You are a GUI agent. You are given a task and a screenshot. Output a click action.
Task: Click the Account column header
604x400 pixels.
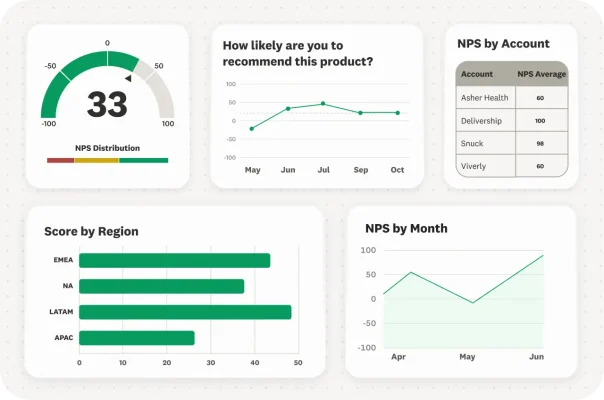click(x=477, y=74)
